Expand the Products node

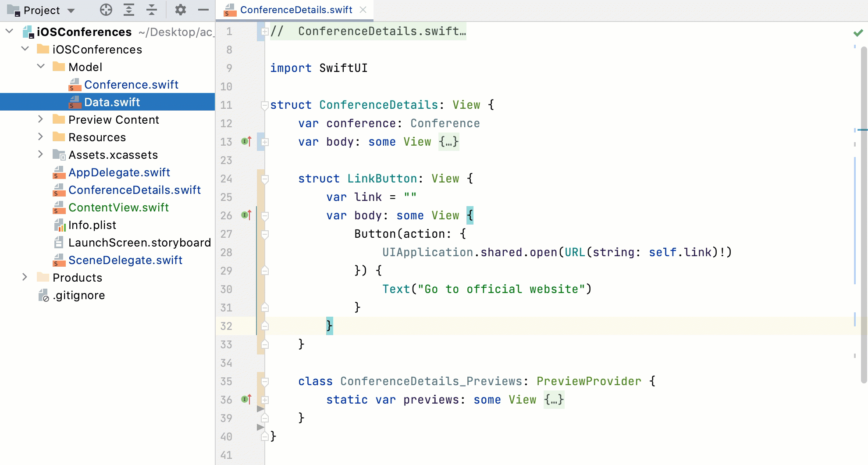[x=25, y=277]
